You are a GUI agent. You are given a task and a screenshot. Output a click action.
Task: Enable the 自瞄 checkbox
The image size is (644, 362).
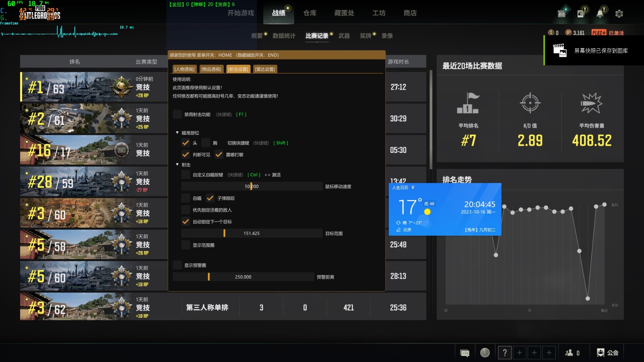pos(186,198)
